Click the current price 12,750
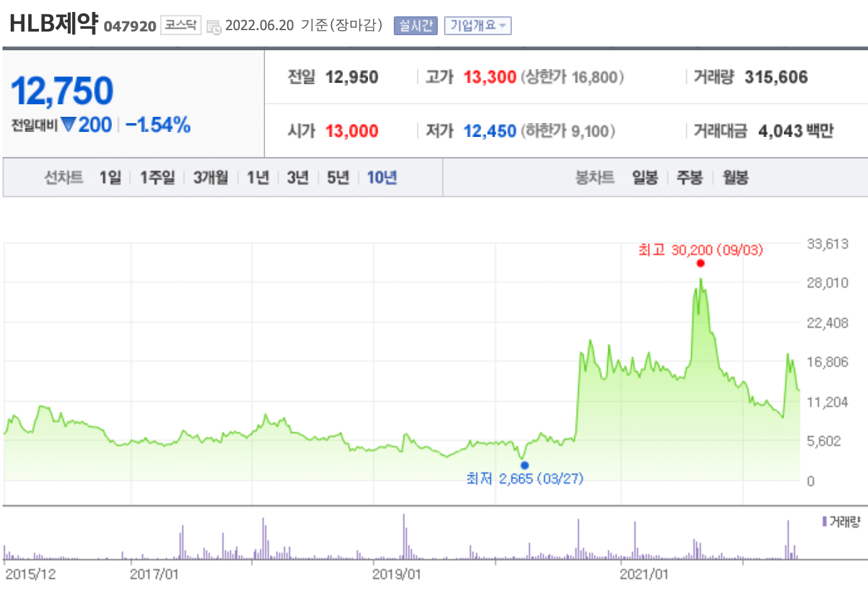Image resolution: width=868 pixels, height=603 pixels. [x=62, y=91]
